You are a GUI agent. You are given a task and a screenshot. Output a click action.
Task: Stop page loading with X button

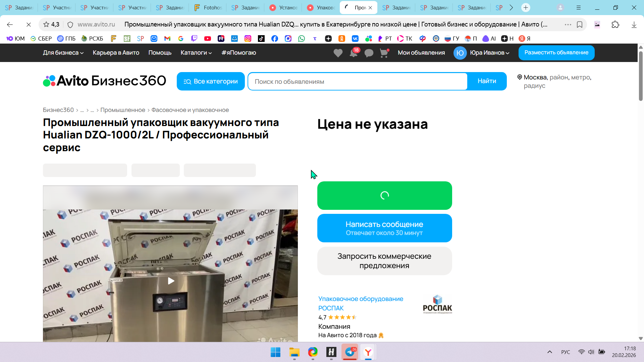(29, 24)
